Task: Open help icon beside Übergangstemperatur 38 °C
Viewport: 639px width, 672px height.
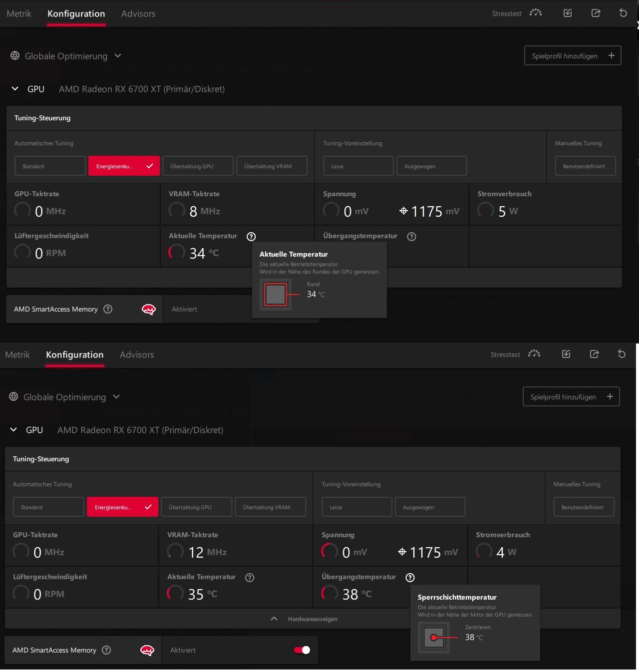Action: pos(410,578)
